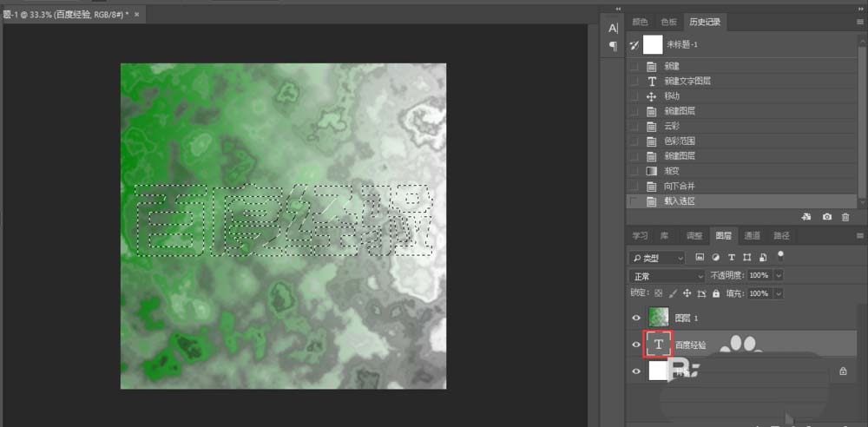The image size is (868, 427).
Task: Click the T thumbnail of 百度经验 layer
Action: point(658,345)
